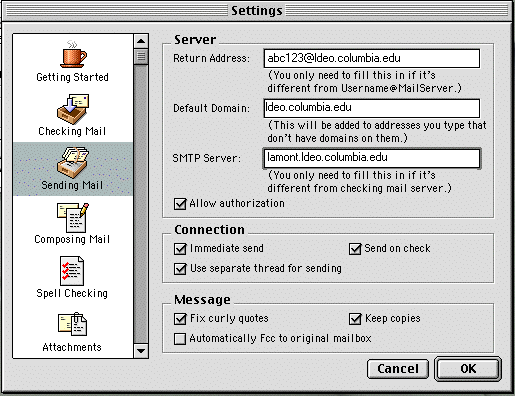The width and height of the screenshot is (515, 396).
Task: Uncheck Allow authorization
Action: click(180, 204)
